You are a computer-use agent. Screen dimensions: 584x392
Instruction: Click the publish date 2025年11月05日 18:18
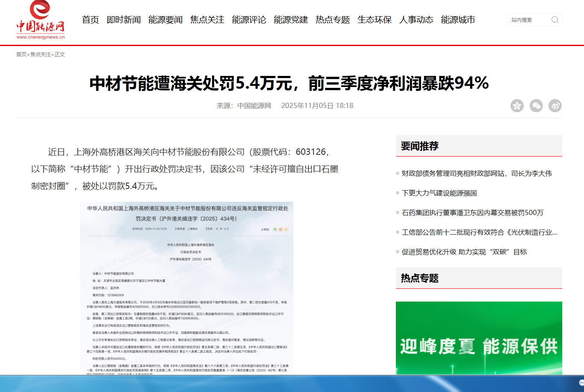point(317,106)
